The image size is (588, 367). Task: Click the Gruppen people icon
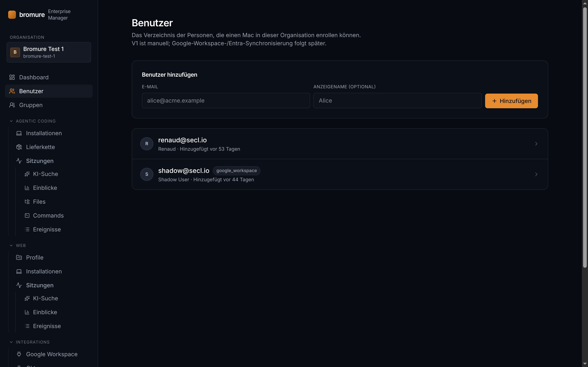point(12,105)
